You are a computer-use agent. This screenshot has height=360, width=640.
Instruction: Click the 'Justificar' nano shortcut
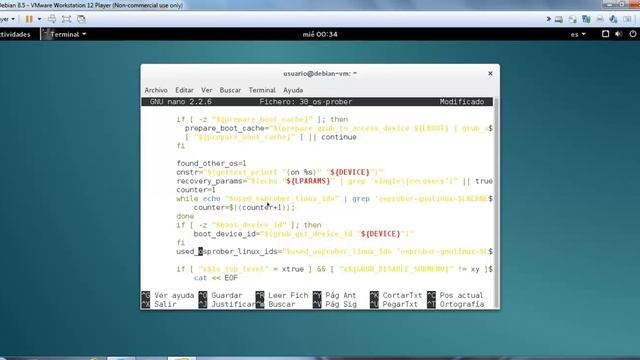pyautogui.click(x=227, y=304)
